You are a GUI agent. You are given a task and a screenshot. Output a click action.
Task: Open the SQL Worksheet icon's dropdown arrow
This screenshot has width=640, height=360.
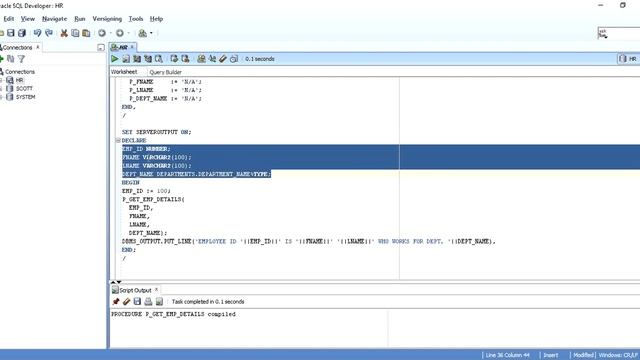[151, 33]
